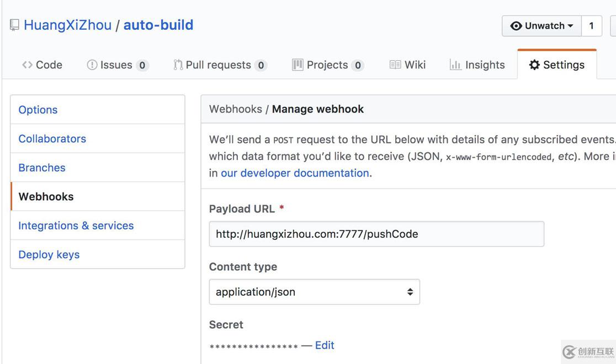This screenshot has width=616, height=364.
Task: Open our developer documentation link
Action: click(x=295, y=173)
